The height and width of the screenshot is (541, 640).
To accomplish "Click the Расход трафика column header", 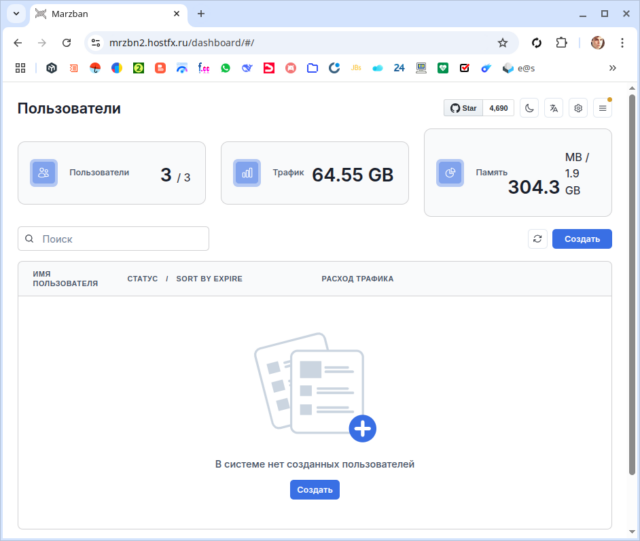I will 357,279.
